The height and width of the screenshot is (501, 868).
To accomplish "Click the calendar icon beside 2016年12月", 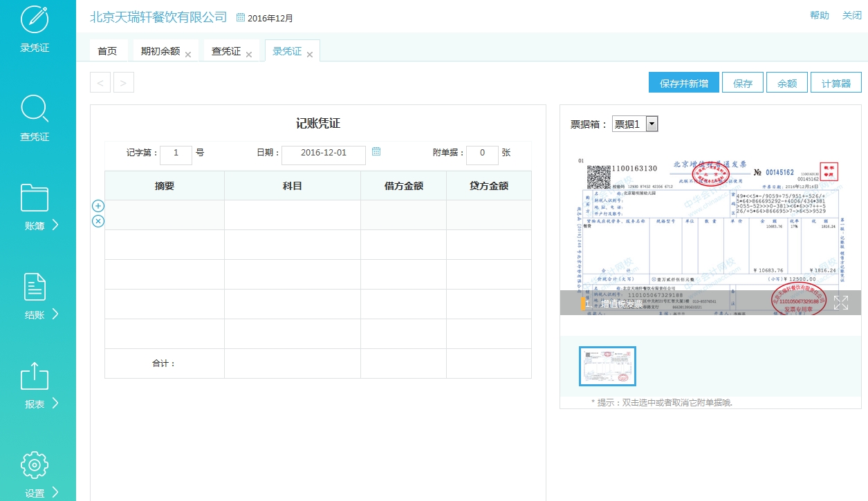I will click(x=241, y=17).
